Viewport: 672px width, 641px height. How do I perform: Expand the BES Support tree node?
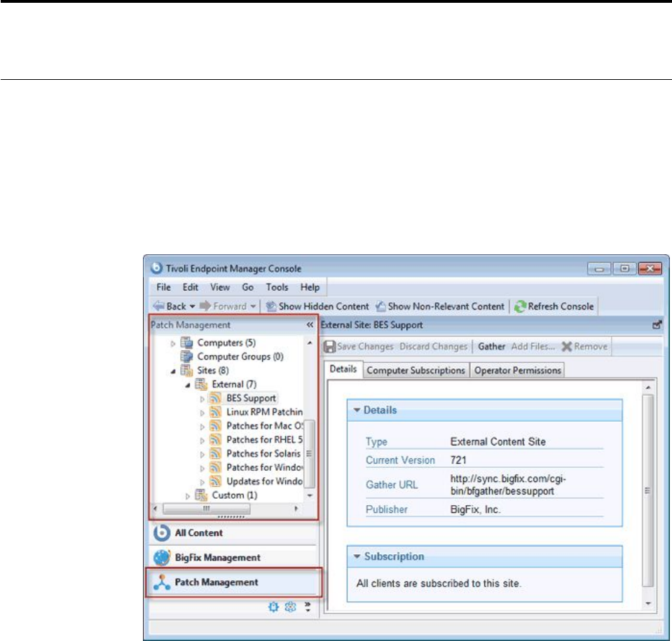tap(203, 399)
